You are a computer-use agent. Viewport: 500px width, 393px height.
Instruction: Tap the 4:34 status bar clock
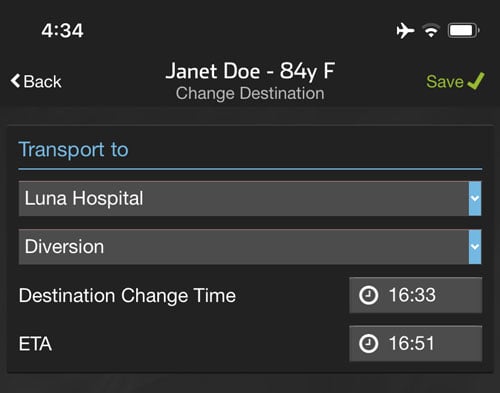62,31
